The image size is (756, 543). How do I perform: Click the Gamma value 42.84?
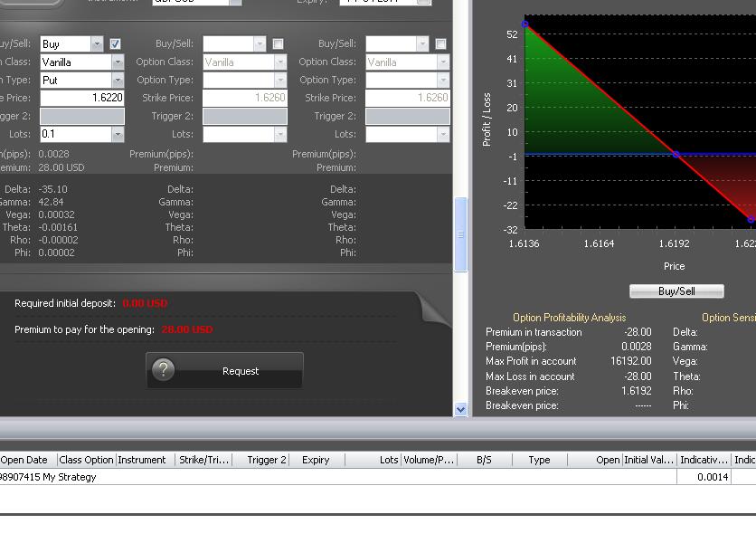click(x=51, y=202)
